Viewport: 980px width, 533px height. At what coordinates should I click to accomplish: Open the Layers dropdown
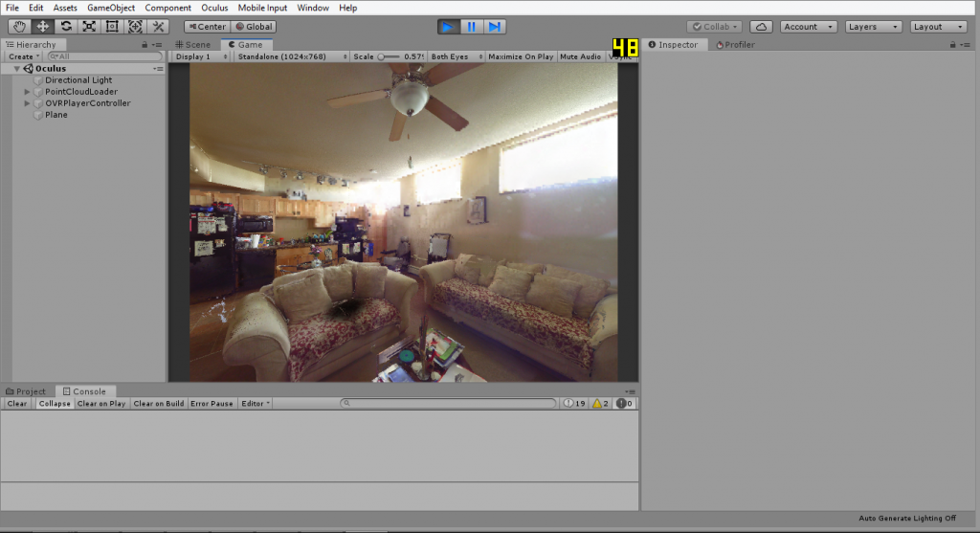(873, 27)
